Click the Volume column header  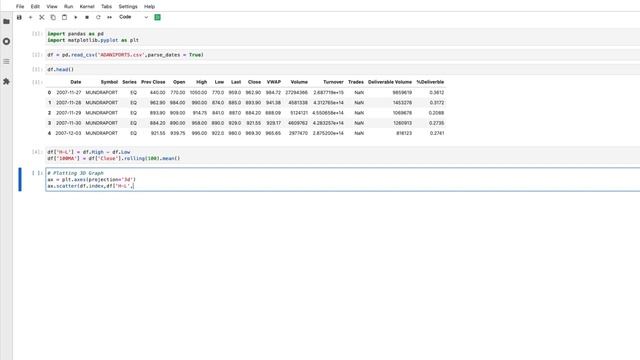coord(299,82)
